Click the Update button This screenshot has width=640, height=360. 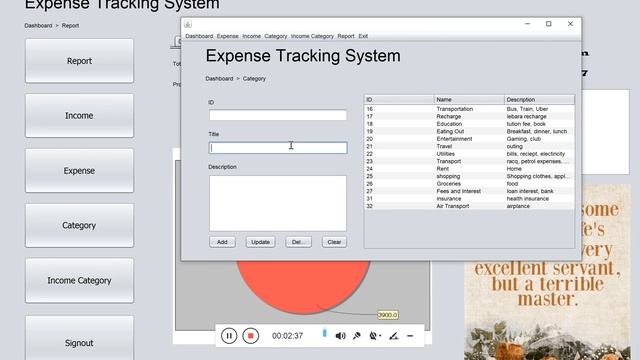[x=260, y=242]
